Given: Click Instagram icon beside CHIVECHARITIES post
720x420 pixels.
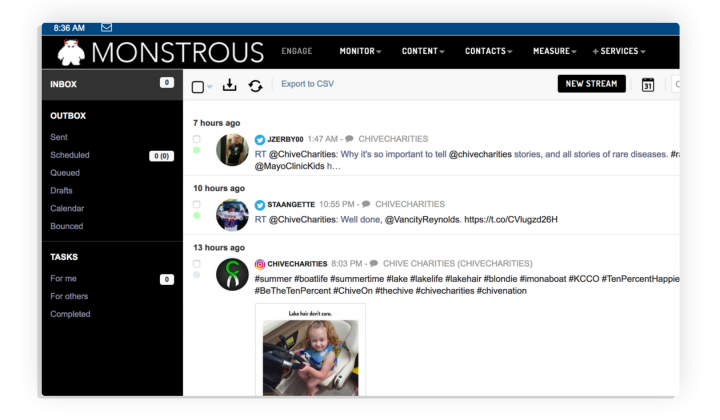Looking at the screenshot, I should pyautogui.click(x=259, y=264).
